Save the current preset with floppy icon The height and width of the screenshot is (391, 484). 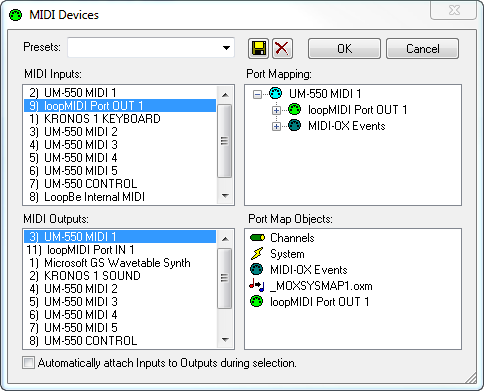[x=258, y=49]
